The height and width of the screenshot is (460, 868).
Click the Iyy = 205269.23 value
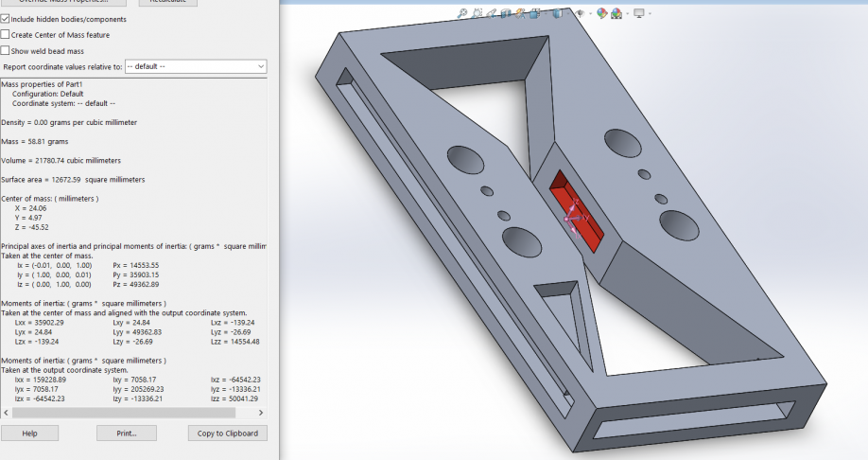[x=138, y=389]
